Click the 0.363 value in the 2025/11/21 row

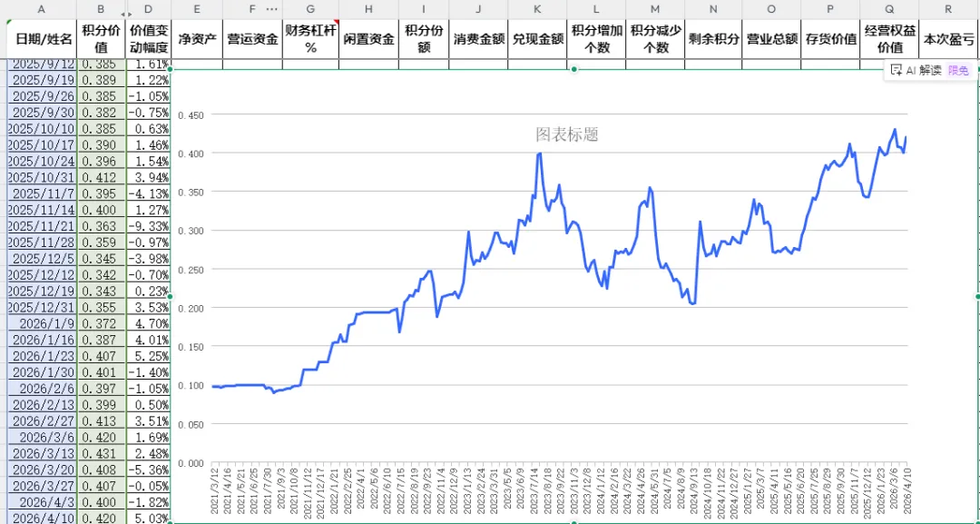click(x=102, y=226)
